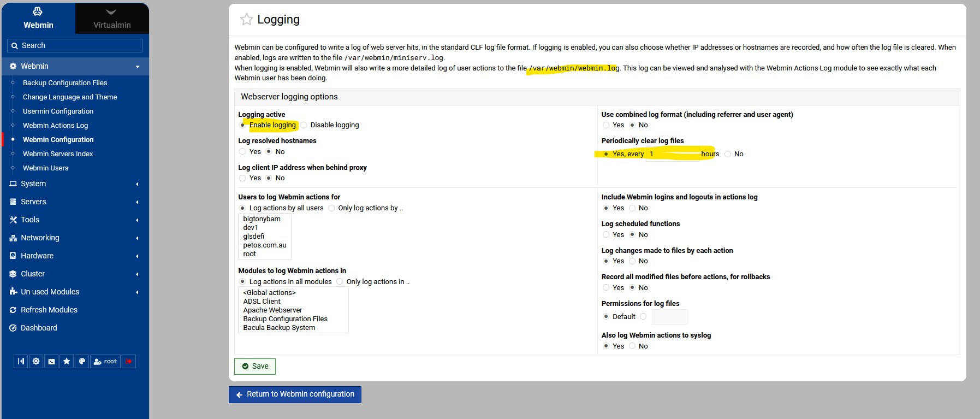Open Dashboard from sidebar icon
The height and width of the screenshot is (419, 980).
click(x=13, y=328)
